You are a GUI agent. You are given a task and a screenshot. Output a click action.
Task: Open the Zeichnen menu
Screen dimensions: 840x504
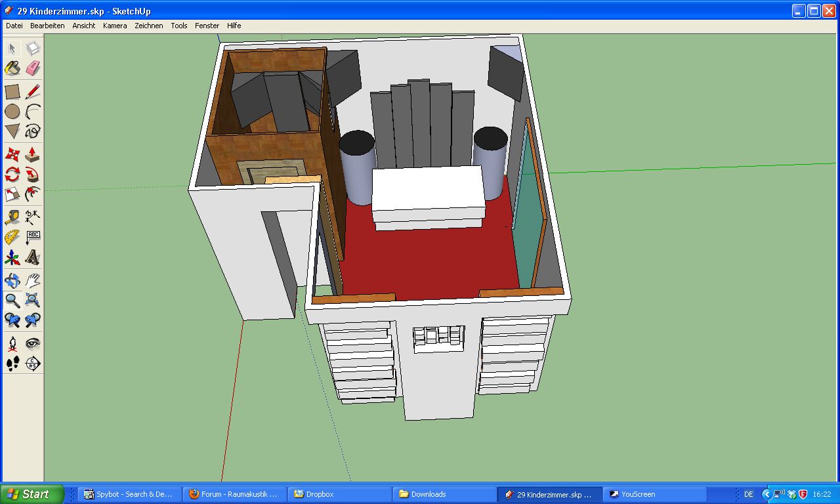click(x=149, y=26)
